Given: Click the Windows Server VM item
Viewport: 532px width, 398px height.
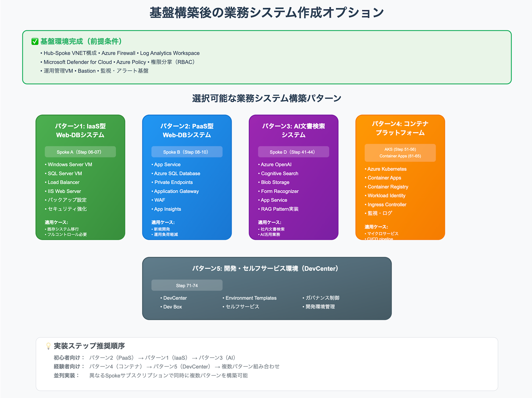Looking at the screenshot, I should (68, 165).
